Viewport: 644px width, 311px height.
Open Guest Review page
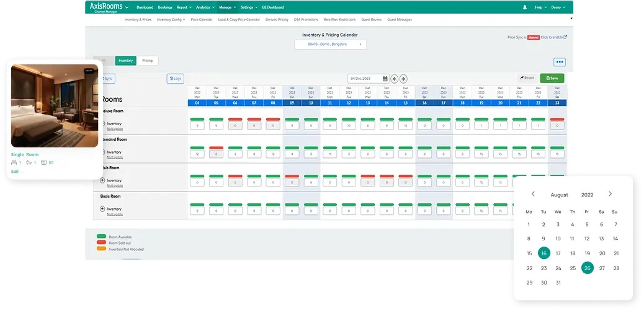371,19
